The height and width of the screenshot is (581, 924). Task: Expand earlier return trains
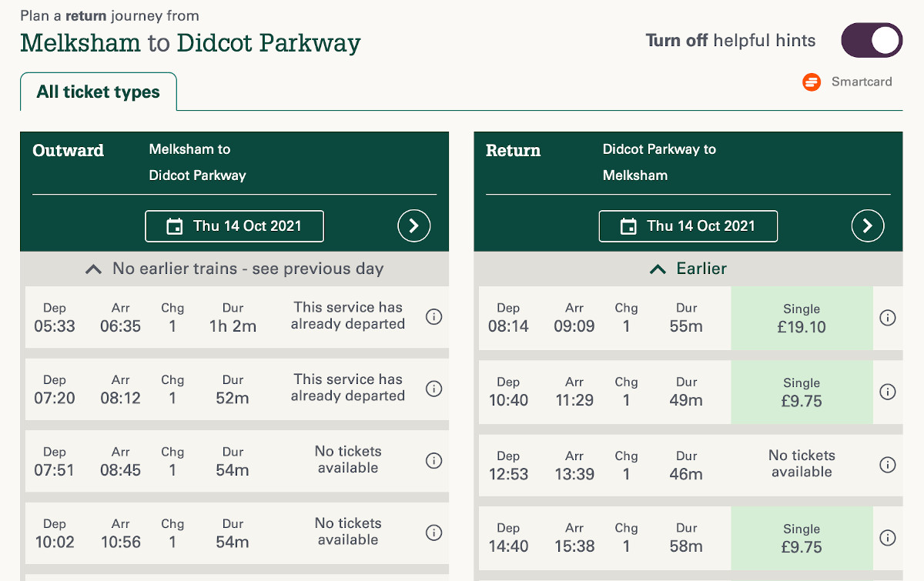pyautogui.click(x=688, y=269)
